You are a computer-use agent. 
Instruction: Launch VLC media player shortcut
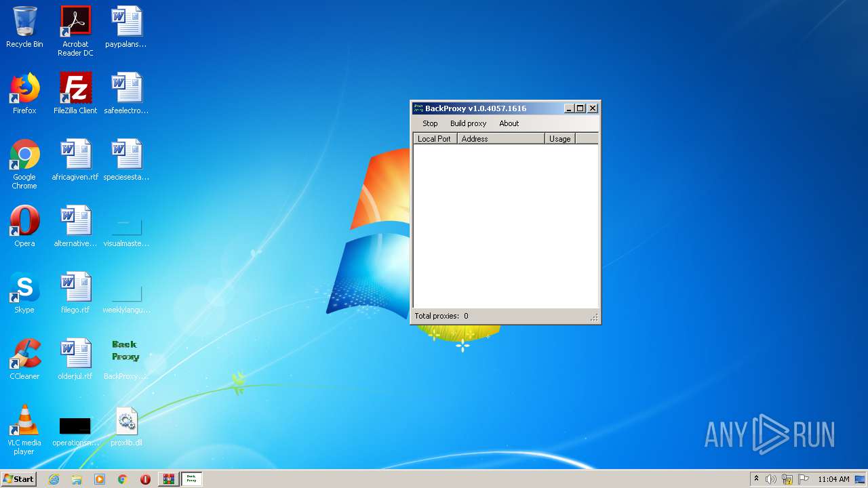pos(24,430)
